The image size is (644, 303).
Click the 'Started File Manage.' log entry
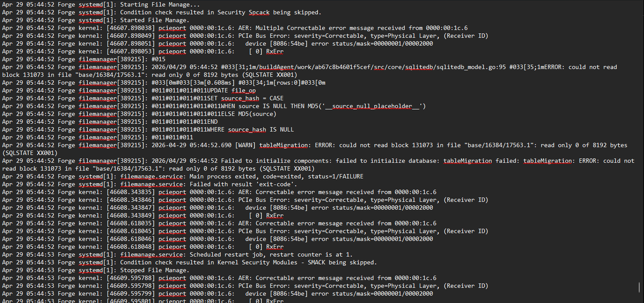(x=155, y=20)
